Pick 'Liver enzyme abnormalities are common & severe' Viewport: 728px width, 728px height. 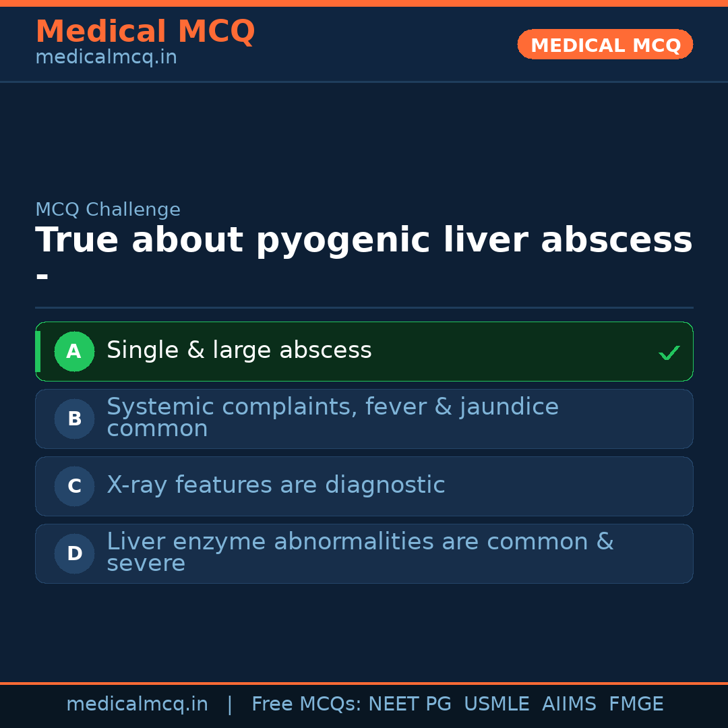click(360, 553)
